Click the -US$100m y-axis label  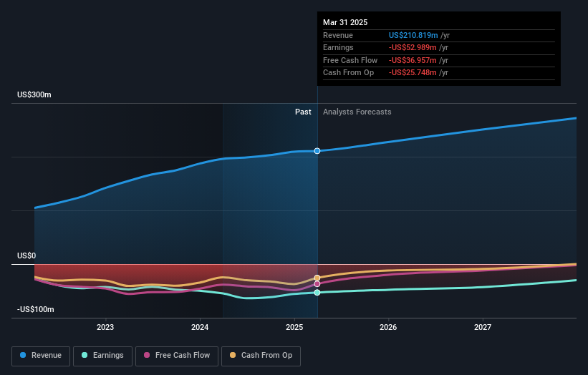point(36,309)
